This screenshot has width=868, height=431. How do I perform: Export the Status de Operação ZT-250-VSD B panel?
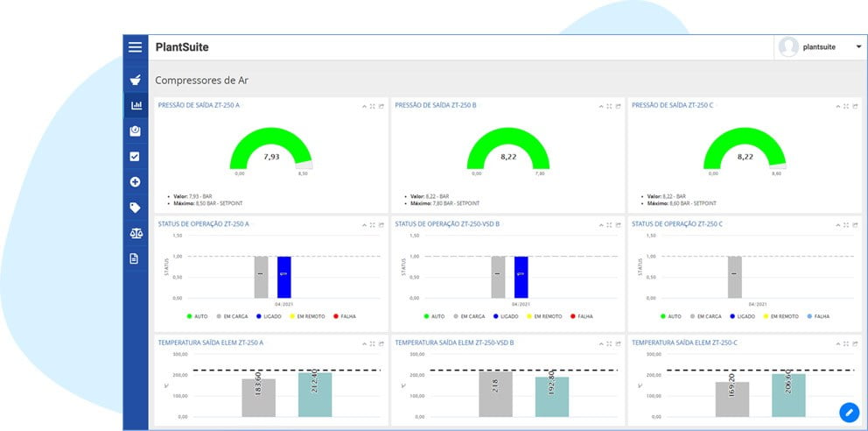(x=619, y=225)
